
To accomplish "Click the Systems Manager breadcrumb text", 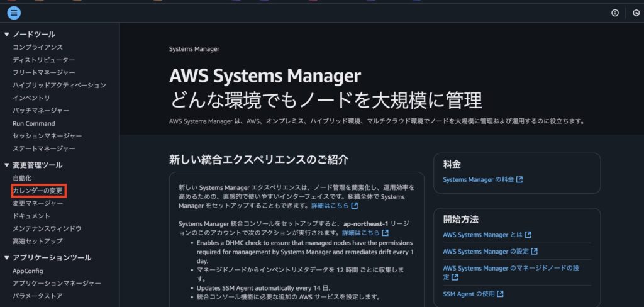I will pos(194,49).
